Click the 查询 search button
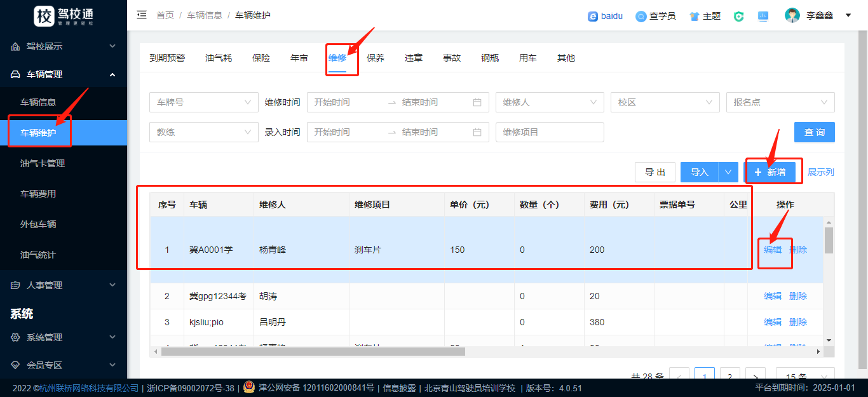 coord(815,132)
